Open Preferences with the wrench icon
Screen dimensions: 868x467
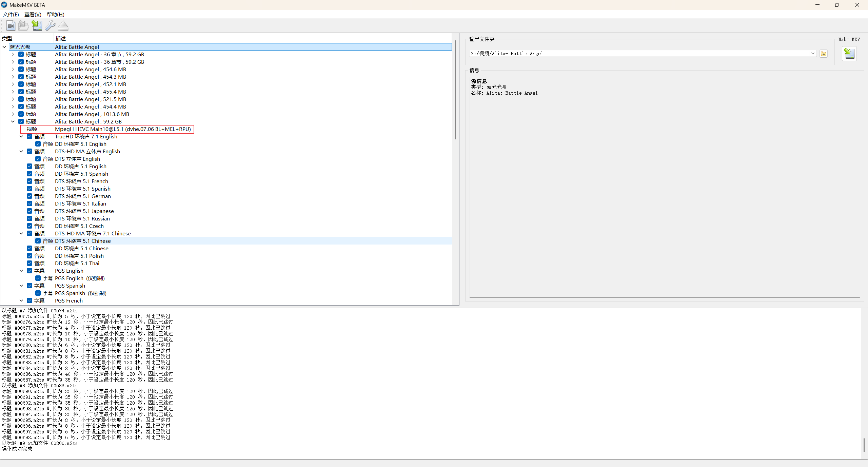pyautogui.click(x=50, y=26)
